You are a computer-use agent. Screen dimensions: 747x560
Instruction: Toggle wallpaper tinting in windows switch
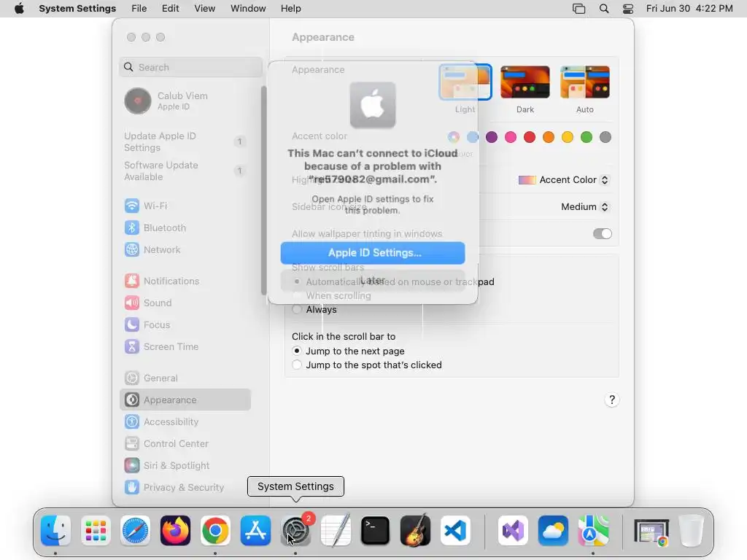602,234
